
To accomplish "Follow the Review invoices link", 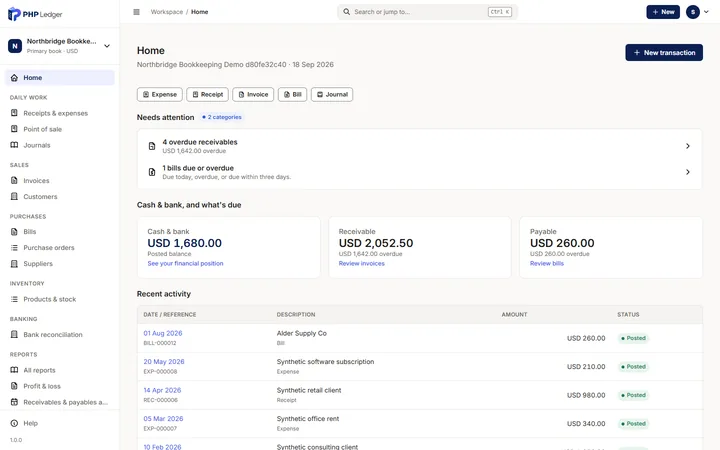I will (361, 264).
